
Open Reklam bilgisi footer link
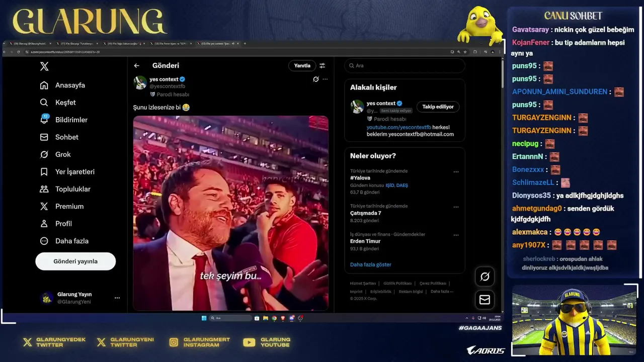[x=411, y=292]
